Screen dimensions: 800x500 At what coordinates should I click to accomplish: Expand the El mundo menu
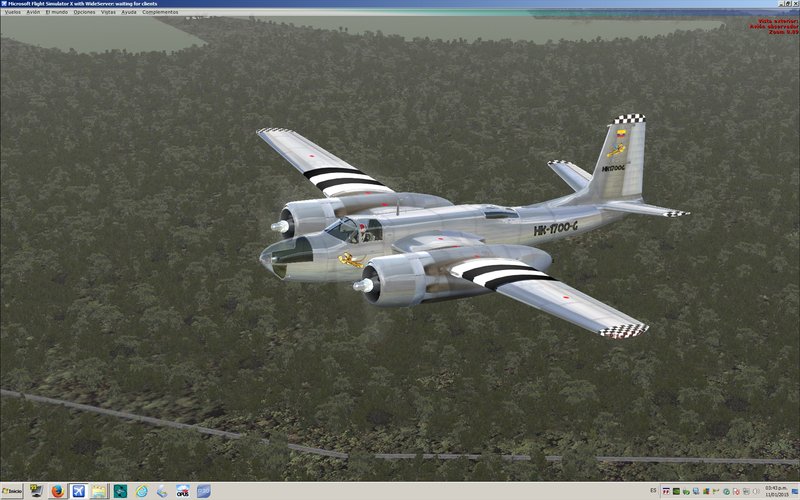(57, 12)
